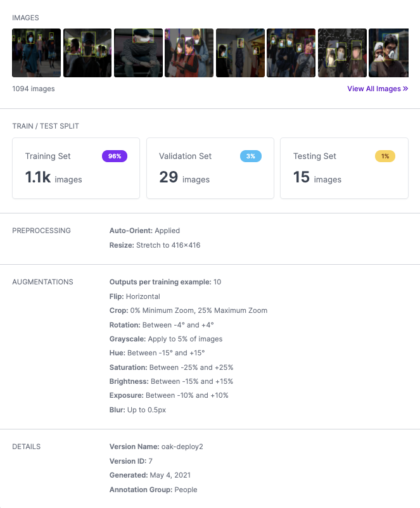Open fourth thumbnail with woman in red scarf

tap(189, 53)
